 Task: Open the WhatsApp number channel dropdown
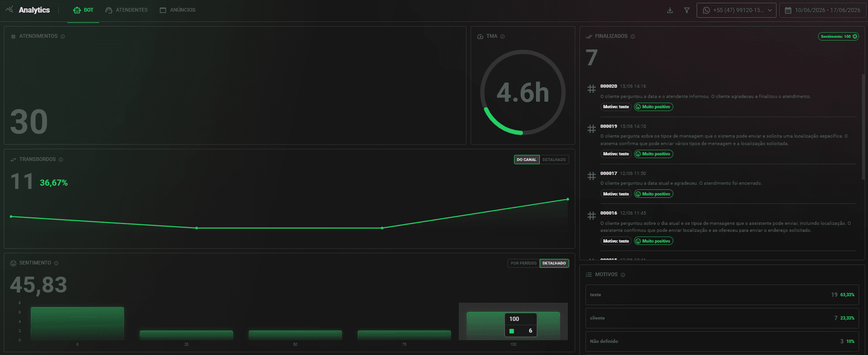[x=736, y=10]
